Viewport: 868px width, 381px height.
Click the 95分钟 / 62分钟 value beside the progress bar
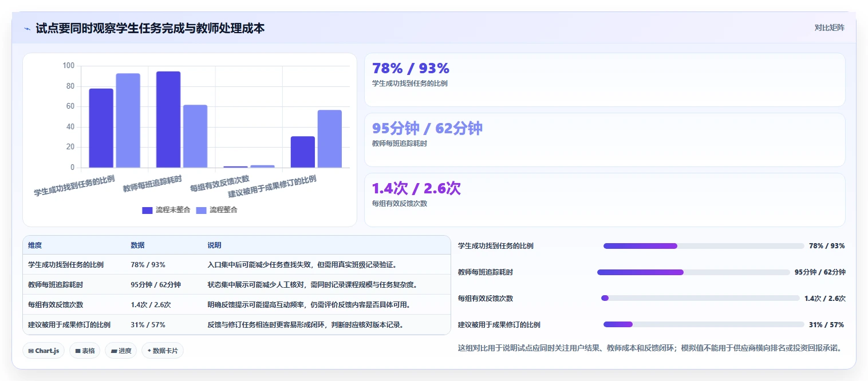point(820,272)
